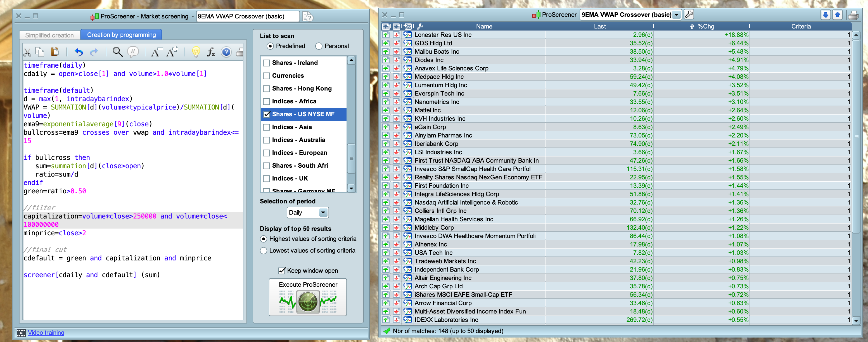Click the blue question mark help icon
868x342 pixels.
point(226,52)
